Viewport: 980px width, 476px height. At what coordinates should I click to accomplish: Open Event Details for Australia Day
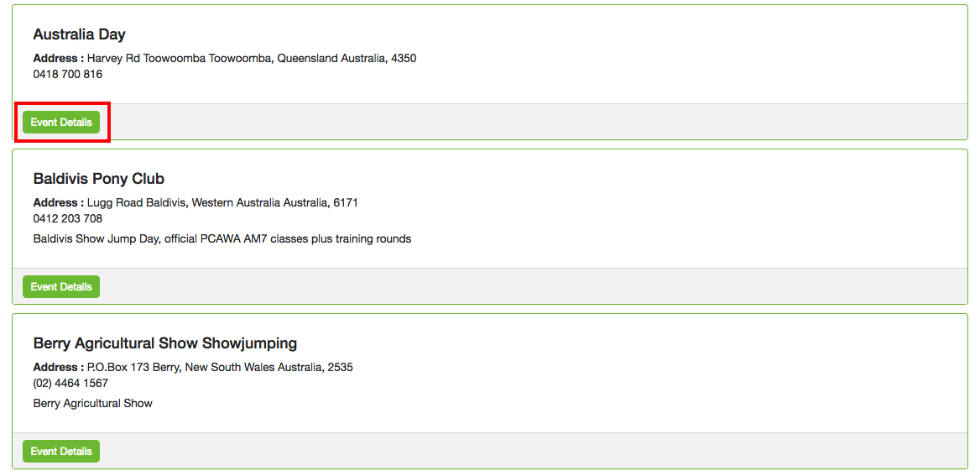[x=61, y=123]
